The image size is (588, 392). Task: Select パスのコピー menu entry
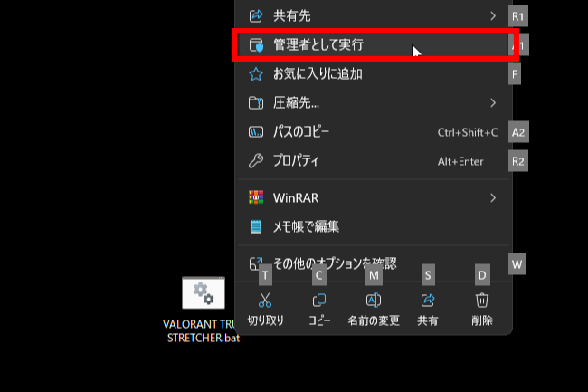pyautogui.click(x=373, y=132)
